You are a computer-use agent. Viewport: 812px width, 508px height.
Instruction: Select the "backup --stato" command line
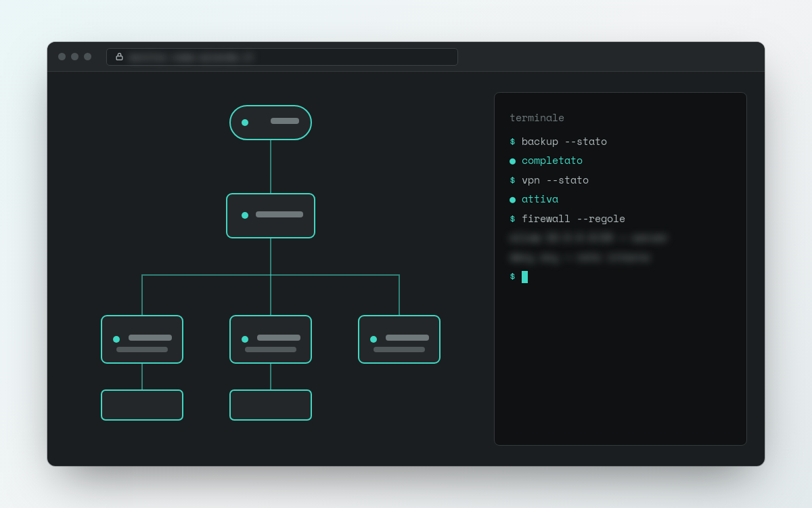(564, 142)
